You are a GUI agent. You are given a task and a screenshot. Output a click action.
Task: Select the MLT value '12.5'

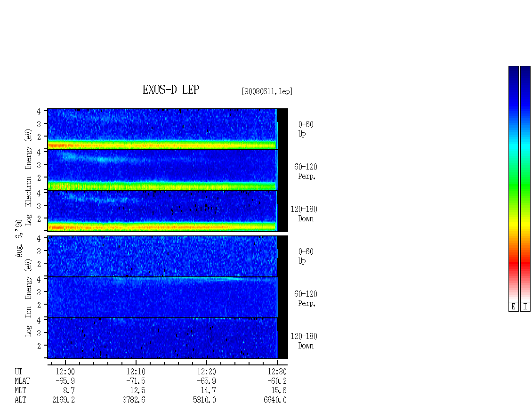coord(138,391)
